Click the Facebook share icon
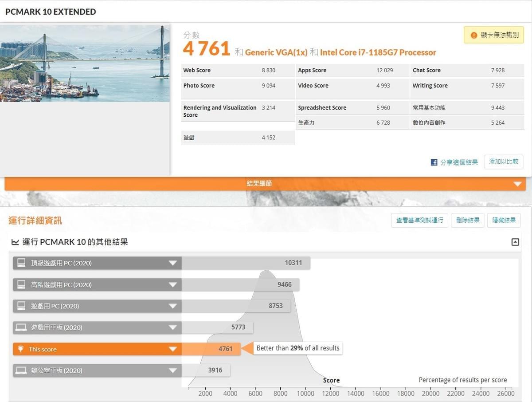 [434, 162]
